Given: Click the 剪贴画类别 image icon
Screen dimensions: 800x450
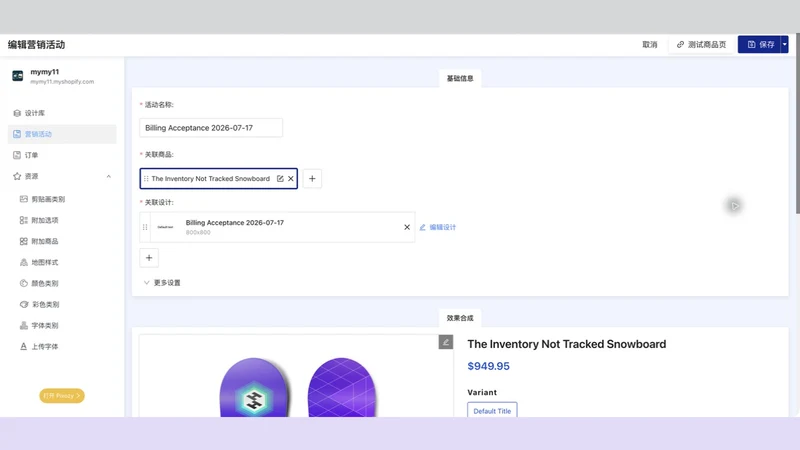Looking at the screenshot, I should point(23,199).
